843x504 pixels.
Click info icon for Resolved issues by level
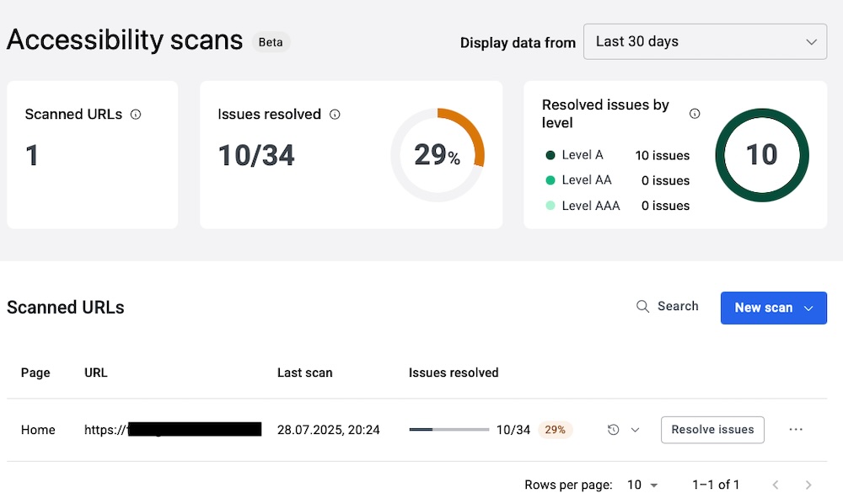695,114
